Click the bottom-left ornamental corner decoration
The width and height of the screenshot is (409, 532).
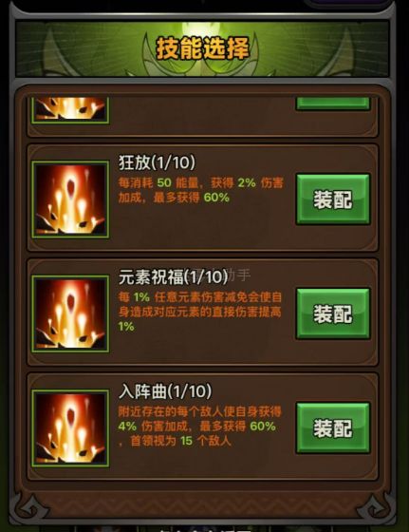31,506
